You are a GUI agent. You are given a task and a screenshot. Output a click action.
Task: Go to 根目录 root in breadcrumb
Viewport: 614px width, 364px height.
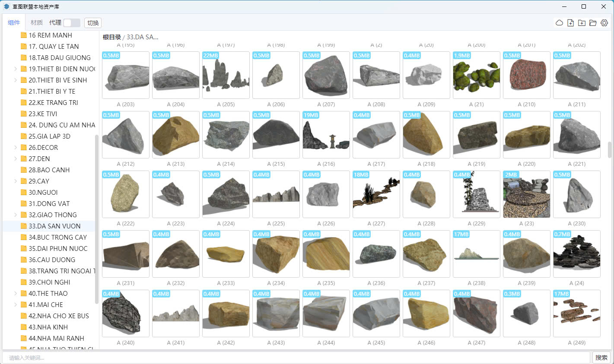click(111, 37)
